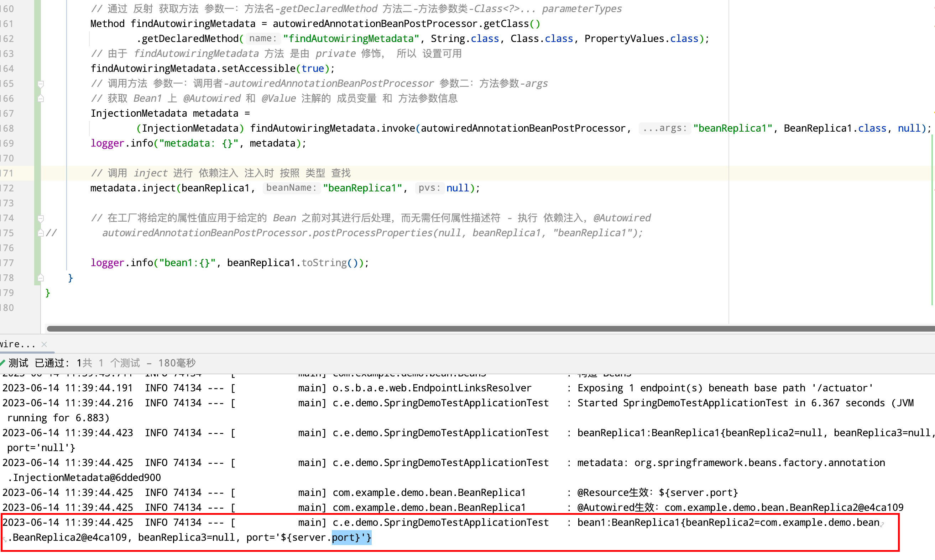Click the beanName: inlay hint in metadata.inject
This screenshot has height=560, width=935.
click(x=292, y=188)
